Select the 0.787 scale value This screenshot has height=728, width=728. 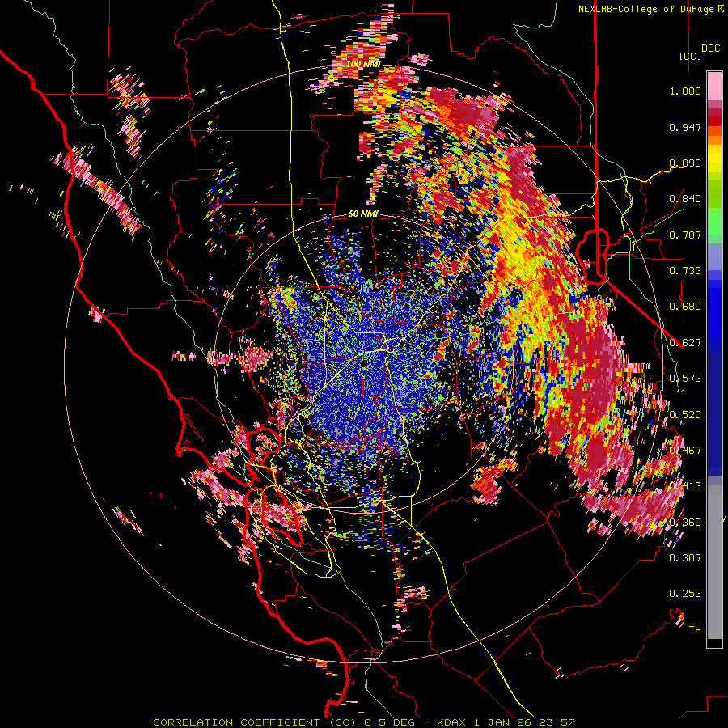[685, 235]
